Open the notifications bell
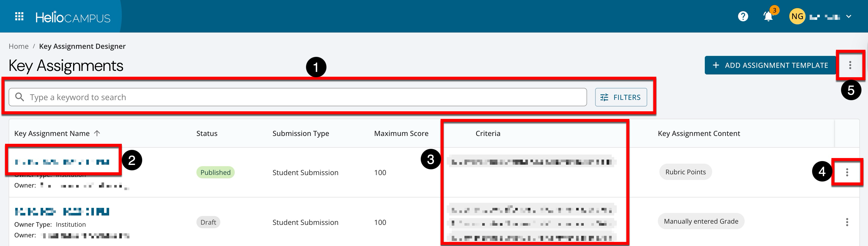This screenshot has height=246, width=868. tap(768, 17)
